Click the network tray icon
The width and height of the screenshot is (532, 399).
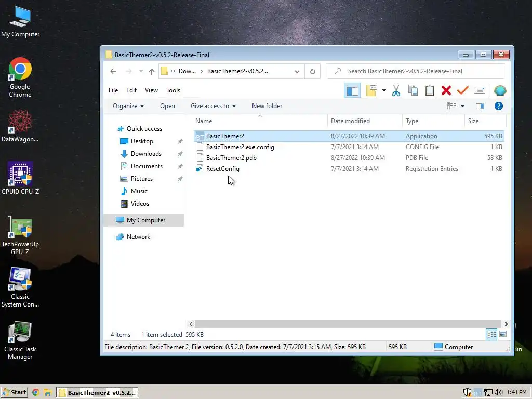coord(488,393)
